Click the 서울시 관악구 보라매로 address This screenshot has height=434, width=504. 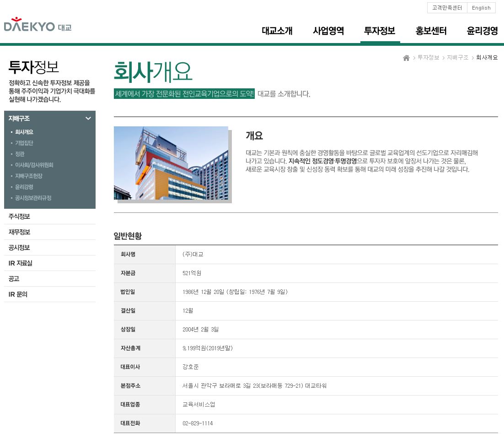coord(255,385)
